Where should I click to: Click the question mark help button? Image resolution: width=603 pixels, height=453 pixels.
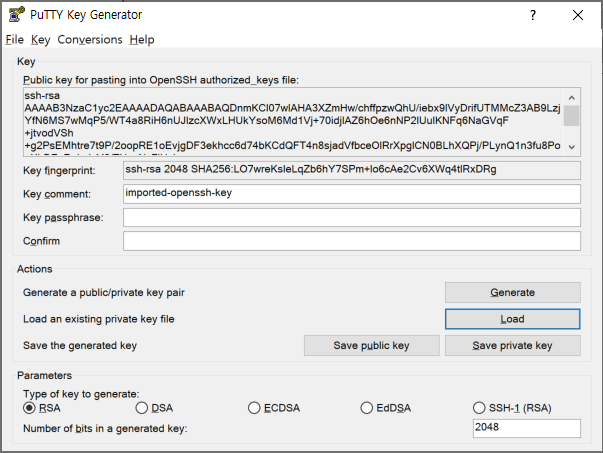533,15
